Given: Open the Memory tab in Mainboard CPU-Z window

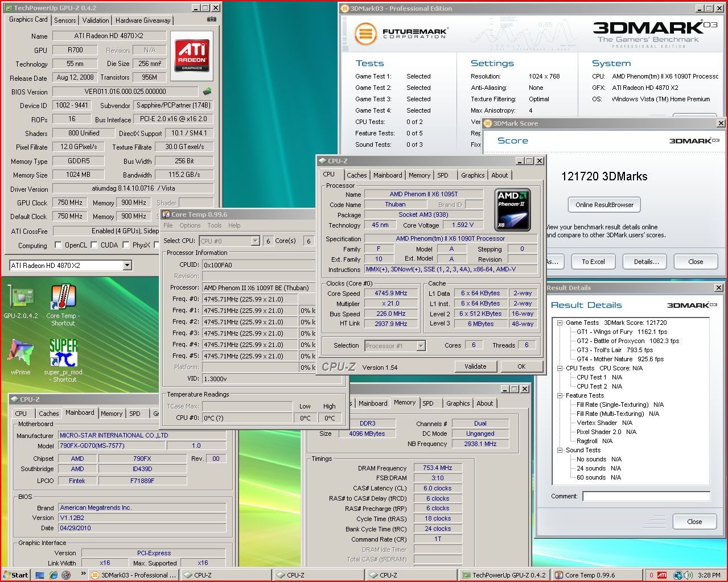Looking at the screenshot, I should [112, 414].
